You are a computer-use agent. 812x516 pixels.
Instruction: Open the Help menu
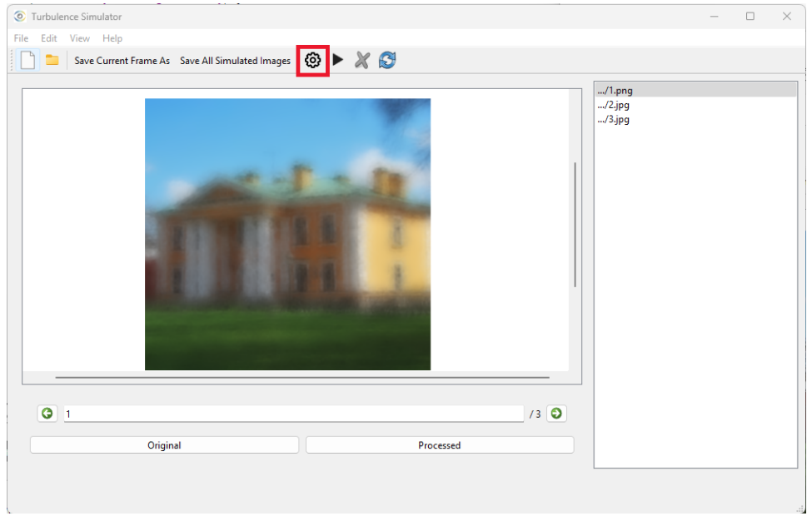(x=112, y=38)
